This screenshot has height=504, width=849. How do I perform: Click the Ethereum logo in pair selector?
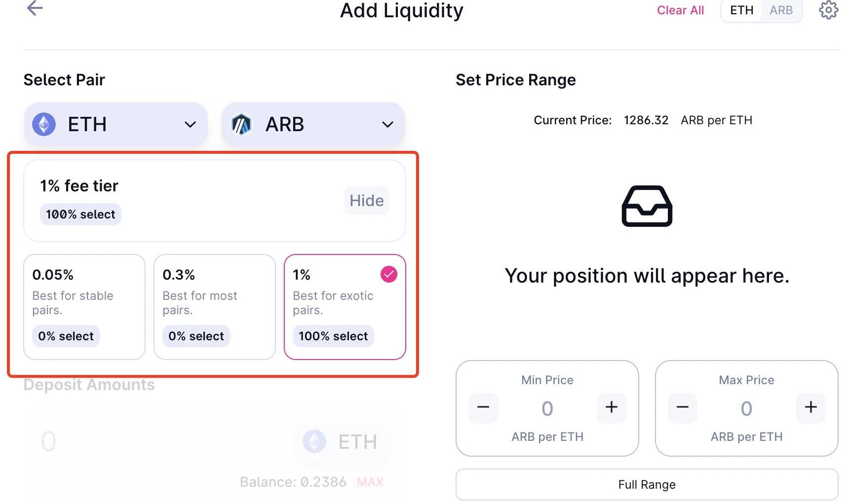(44, 124)
